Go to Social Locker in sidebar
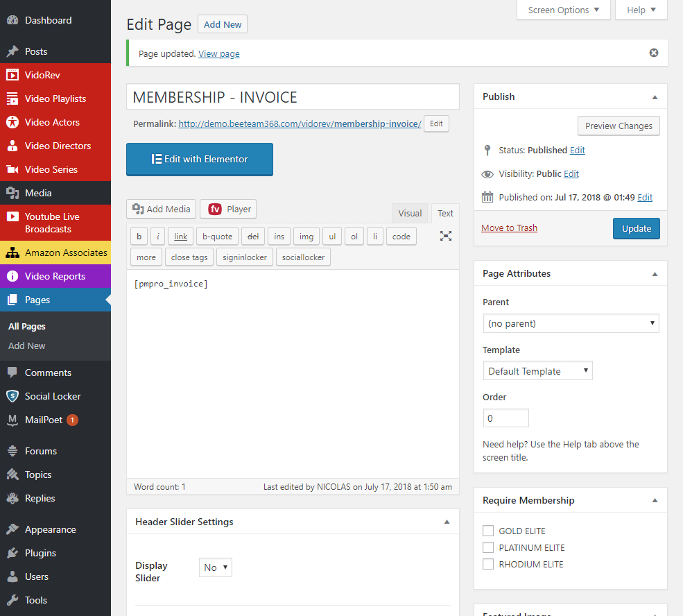Viewport: 683px width, 616px height. (x=53, y=396)
